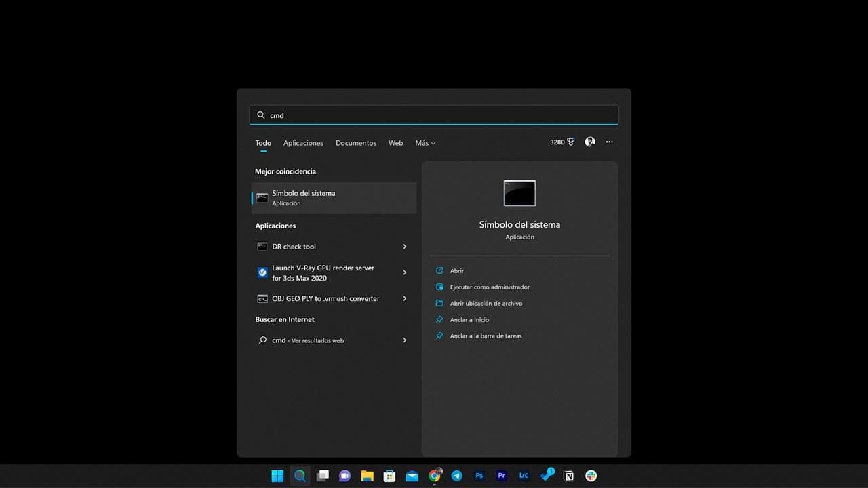
Task: Launch Premiere Pro from taskbar
Action: click(x=501, y=476)
